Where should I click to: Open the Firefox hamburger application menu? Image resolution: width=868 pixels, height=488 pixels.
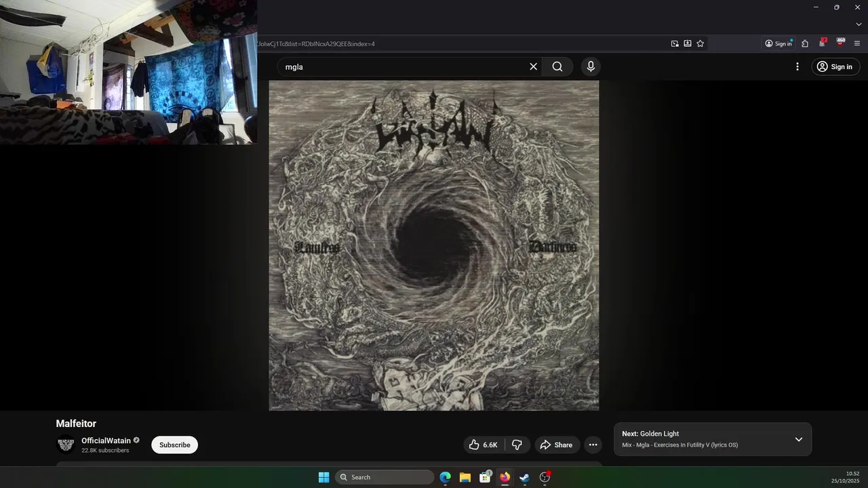857,43
